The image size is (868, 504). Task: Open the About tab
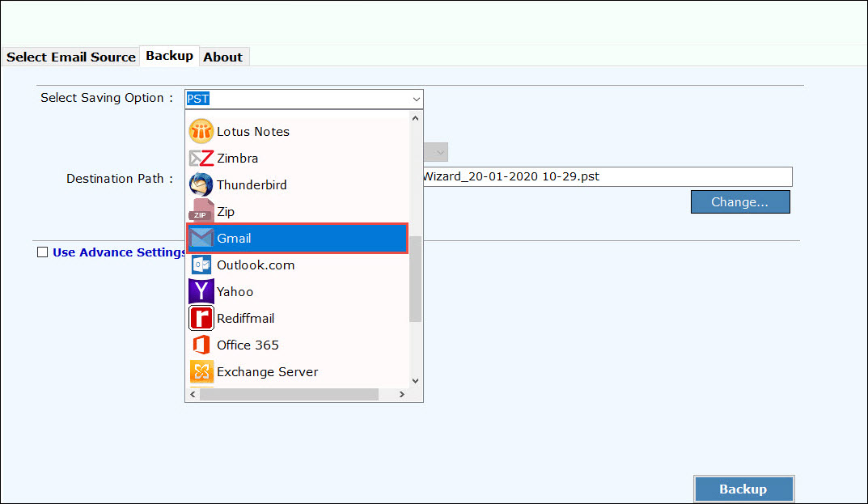coord(223,57)
